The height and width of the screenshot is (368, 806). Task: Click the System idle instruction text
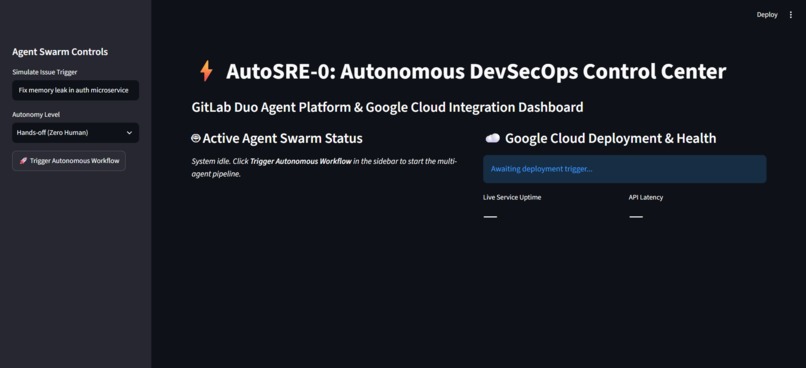(x=324, y=168)
